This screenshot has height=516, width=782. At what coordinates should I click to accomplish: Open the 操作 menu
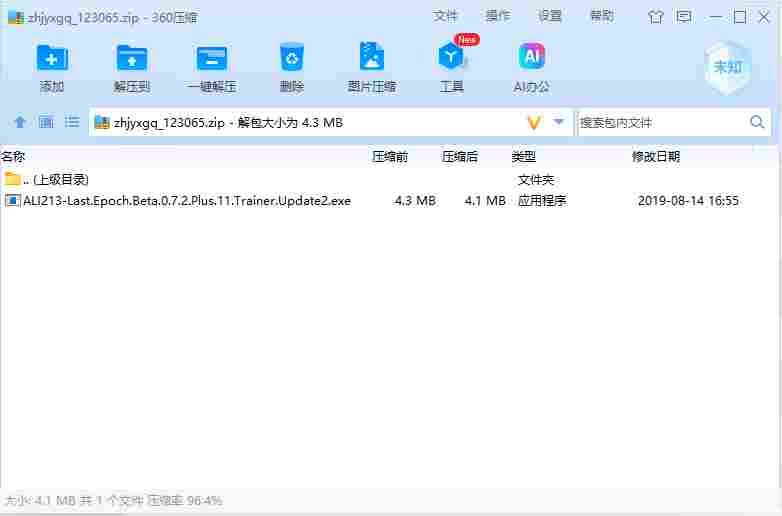[498, 16]
